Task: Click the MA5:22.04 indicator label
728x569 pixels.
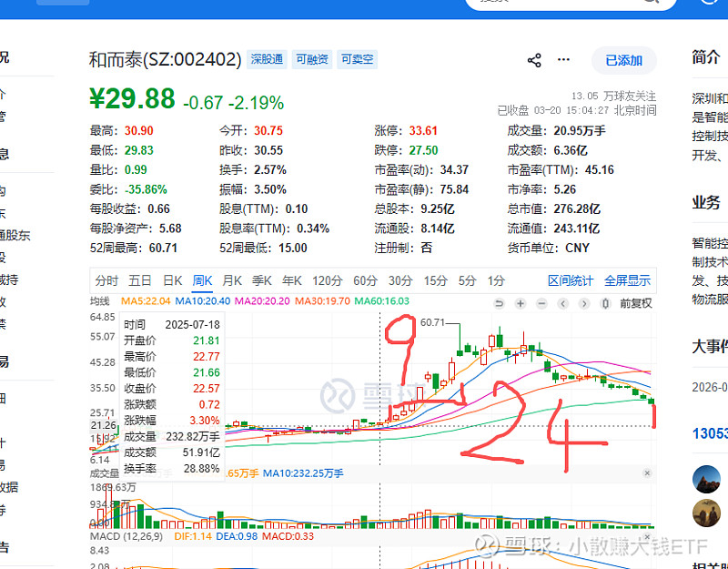Action: click(x=146, y=301)
